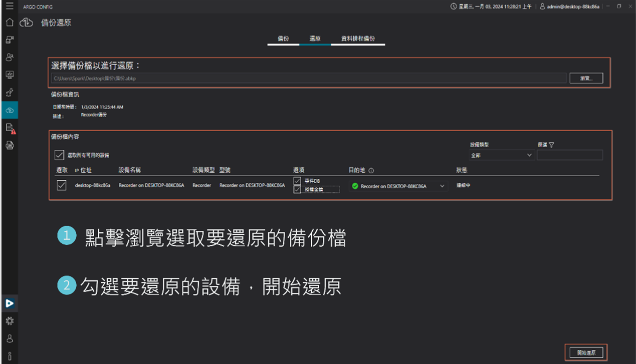Switch to the 資料排程備份 tab
Image resolution: width=636 pixels, height=364 pixels.
pyautogui.click(x=358, y=39)
